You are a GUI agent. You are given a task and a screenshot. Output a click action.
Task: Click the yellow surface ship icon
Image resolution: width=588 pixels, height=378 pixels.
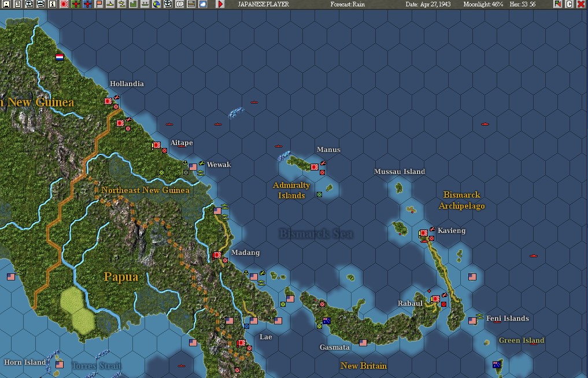[109, 5]
